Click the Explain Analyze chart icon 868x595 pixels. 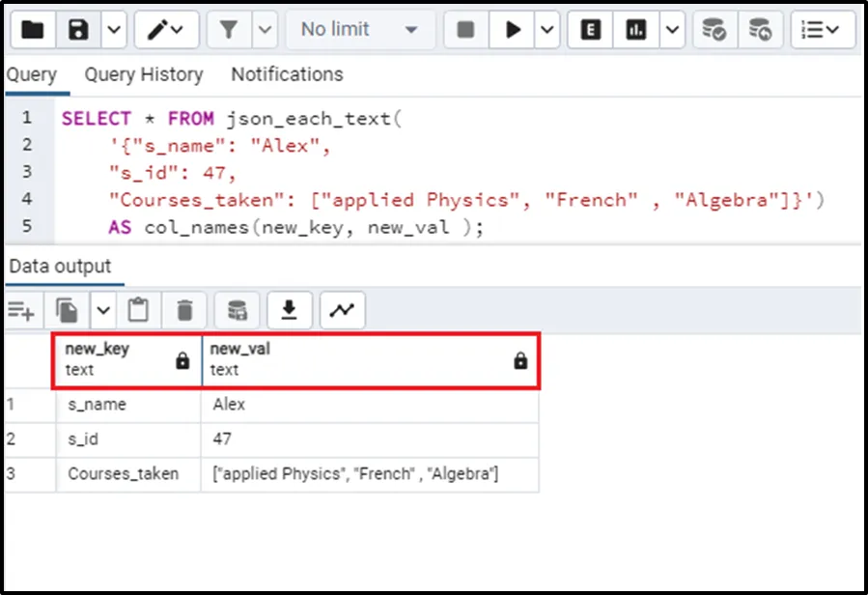point(635,30)
